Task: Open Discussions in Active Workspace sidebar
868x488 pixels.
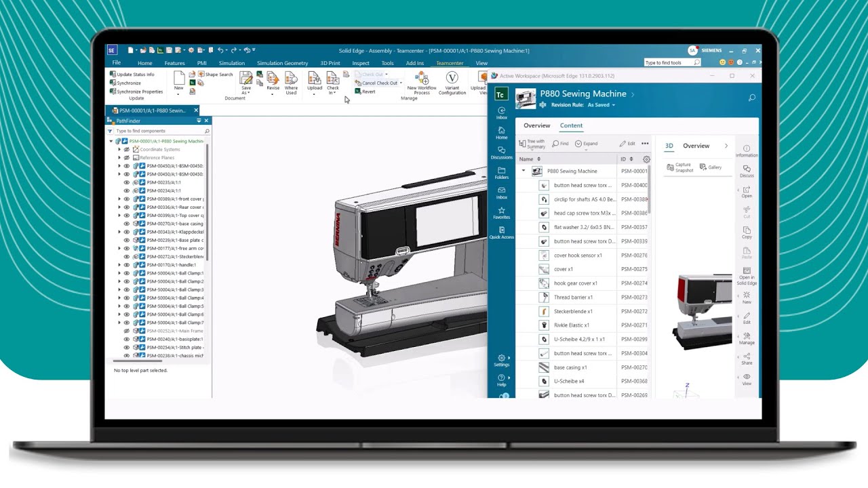Action: coord(501,152)
